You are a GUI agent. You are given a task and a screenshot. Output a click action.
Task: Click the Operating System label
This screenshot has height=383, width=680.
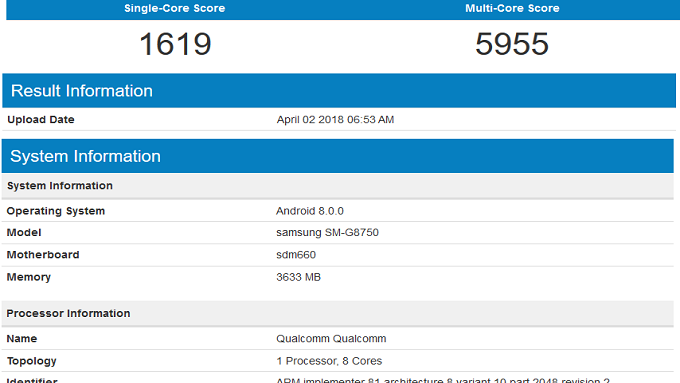(x=56, y=211)
